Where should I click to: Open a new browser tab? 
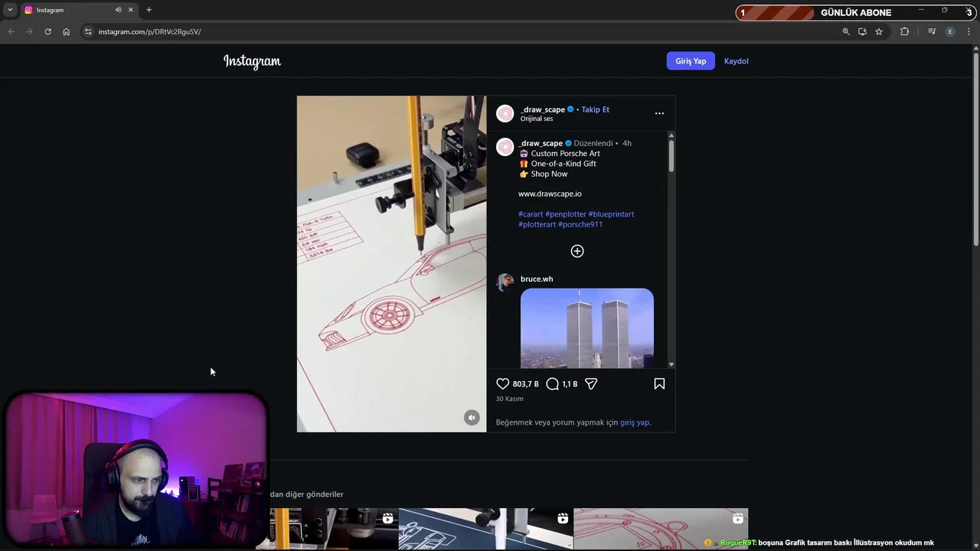149,10
